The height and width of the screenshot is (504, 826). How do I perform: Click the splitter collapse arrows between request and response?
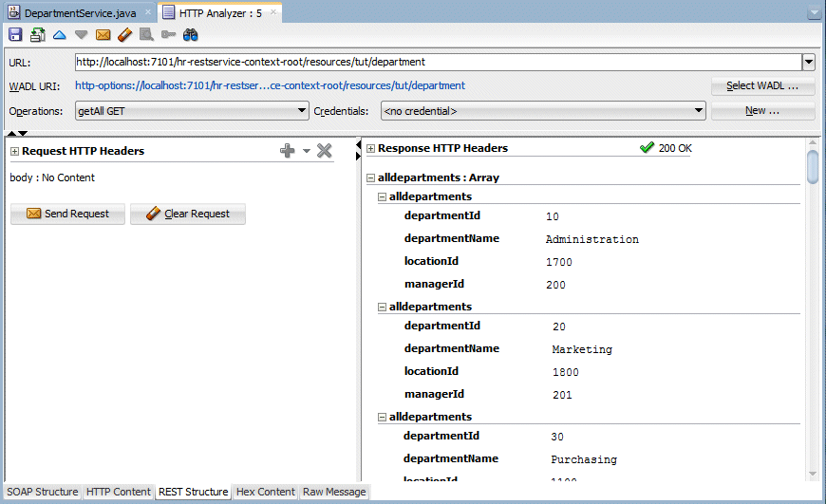359,150
